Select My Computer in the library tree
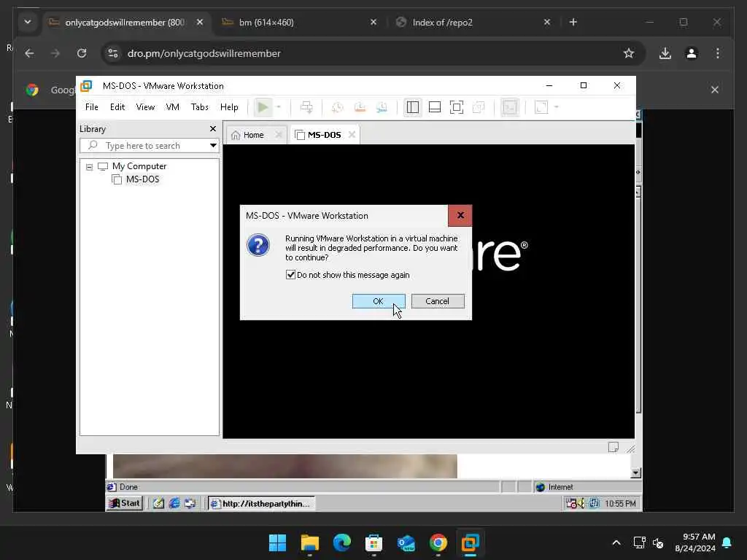The width and height of the screenshot is (747, 560). [139, 166]
